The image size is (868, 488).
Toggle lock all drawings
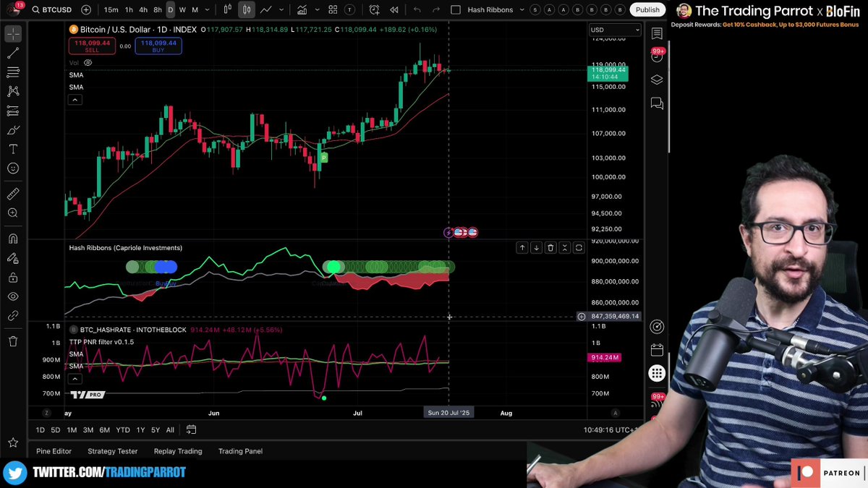[x=13, y=278]
